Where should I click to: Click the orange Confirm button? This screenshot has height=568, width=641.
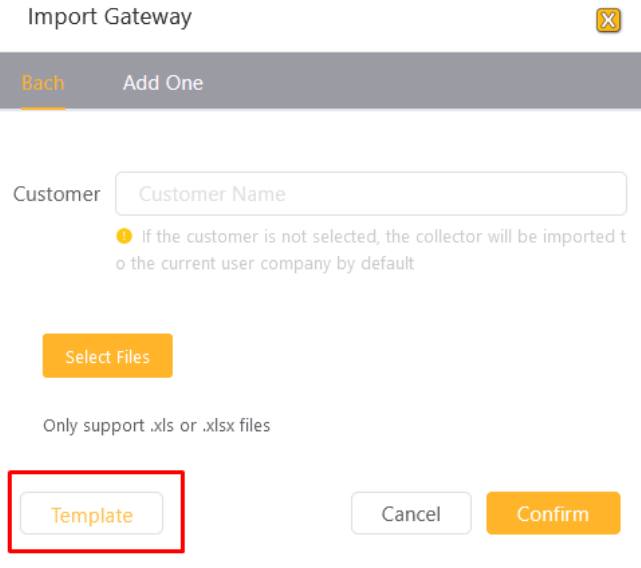[x=553, y=513]
